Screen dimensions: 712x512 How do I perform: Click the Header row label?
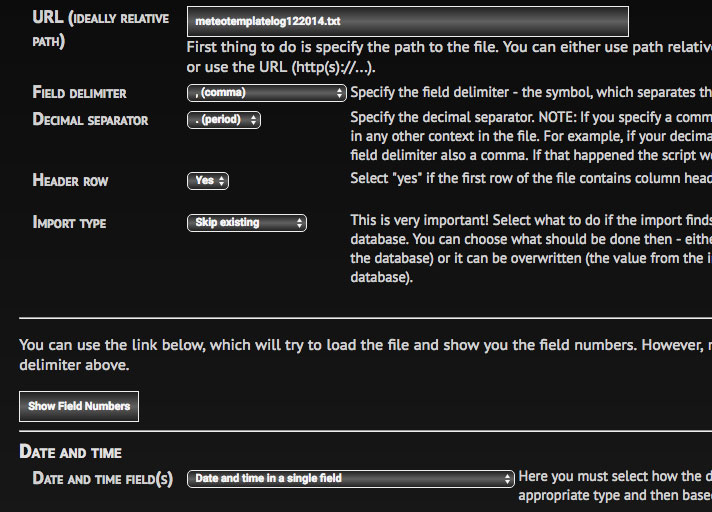click(x=70, y=181)
